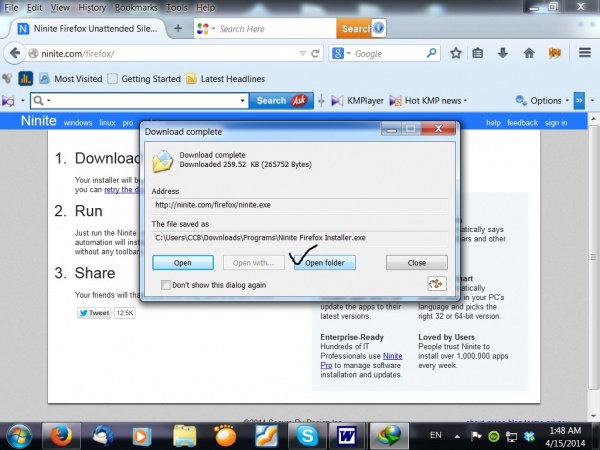Click the magnifier icon in Google search box
This screenshot has height=450, width=600.
pos(432,53)
